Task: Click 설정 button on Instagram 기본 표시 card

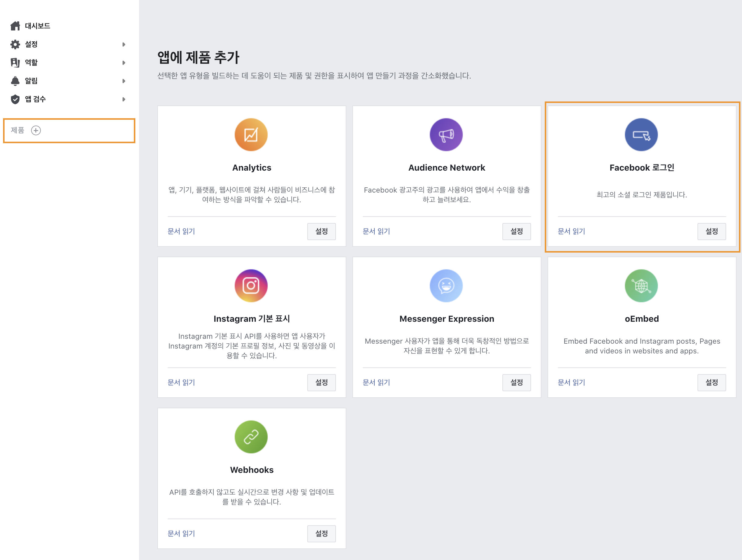Action: (x=321, y=383)
